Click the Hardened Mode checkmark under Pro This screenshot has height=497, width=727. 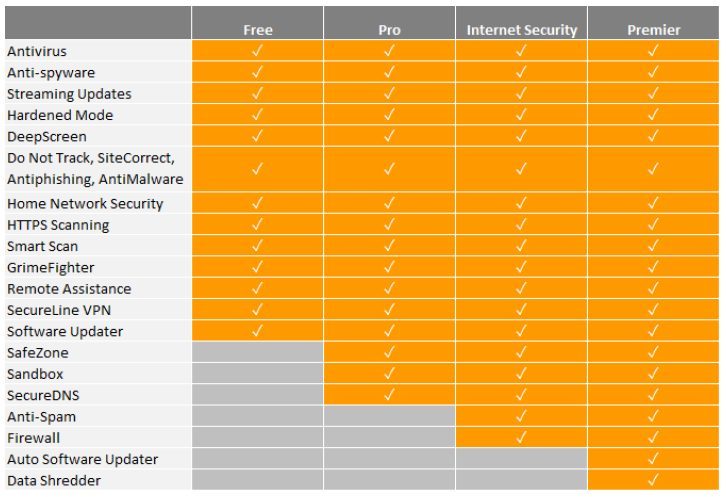point(389,115)
